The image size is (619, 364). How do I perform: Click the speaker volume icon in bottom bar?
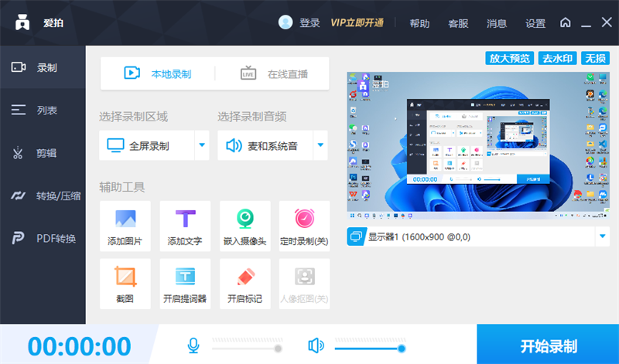click(316, 345)
